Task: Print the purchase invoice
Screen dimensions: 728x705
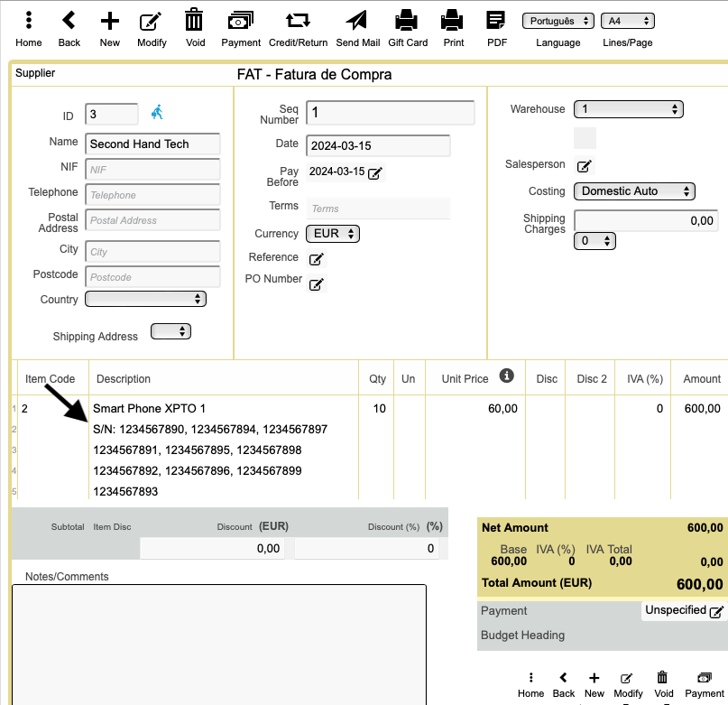Action: click(453, 29)
